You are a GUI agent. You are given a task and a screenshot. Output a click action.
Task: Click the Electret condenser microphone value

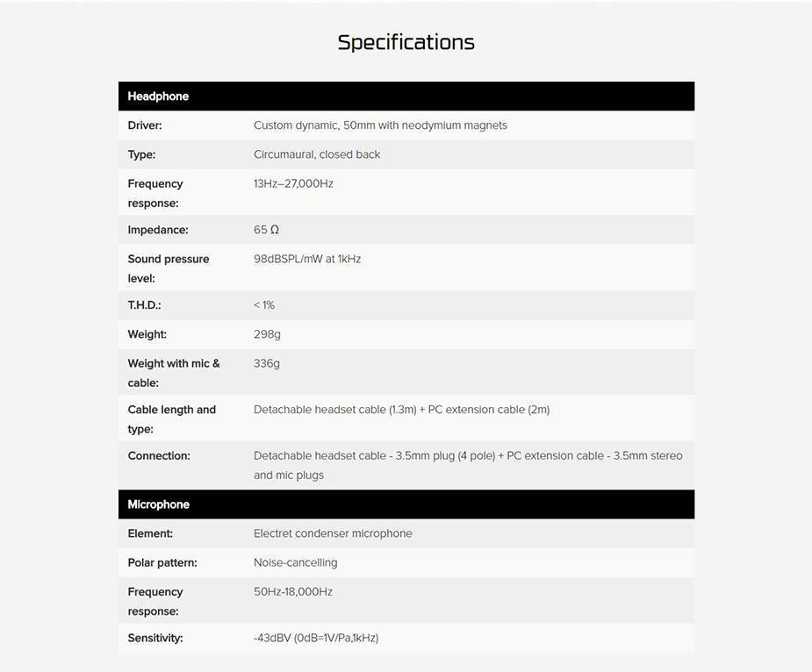333,533
